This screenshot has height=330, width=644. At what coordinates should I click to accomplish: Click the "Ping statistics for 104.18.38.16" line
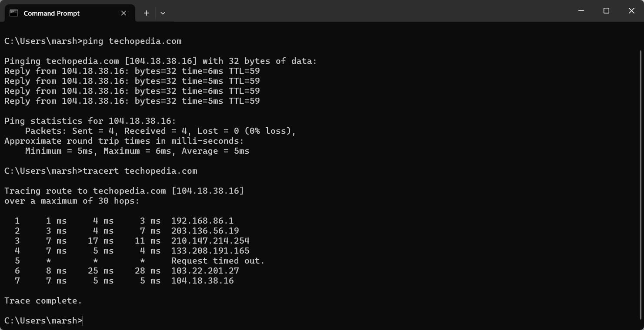click(90, 121)
